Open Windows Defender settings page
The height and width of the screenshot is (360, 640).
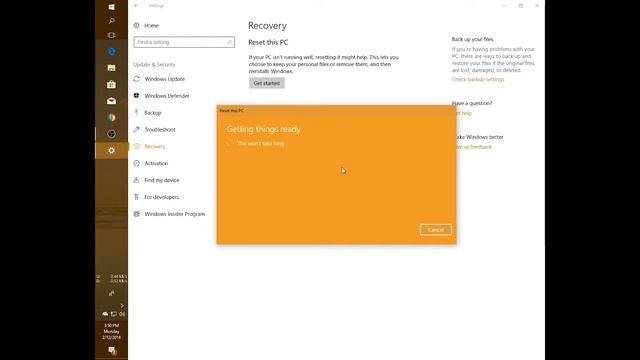167,96
